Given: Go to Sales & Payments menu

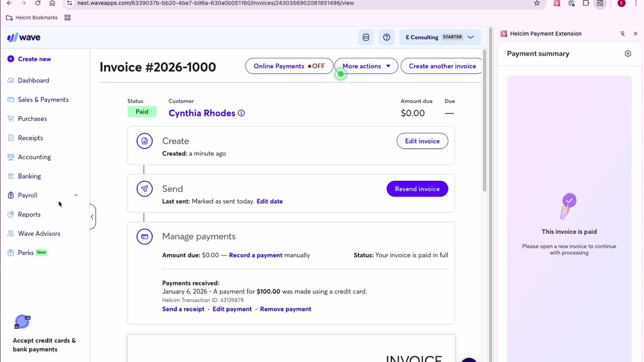Looking at the screenshot, I should (x=43, y=100).
